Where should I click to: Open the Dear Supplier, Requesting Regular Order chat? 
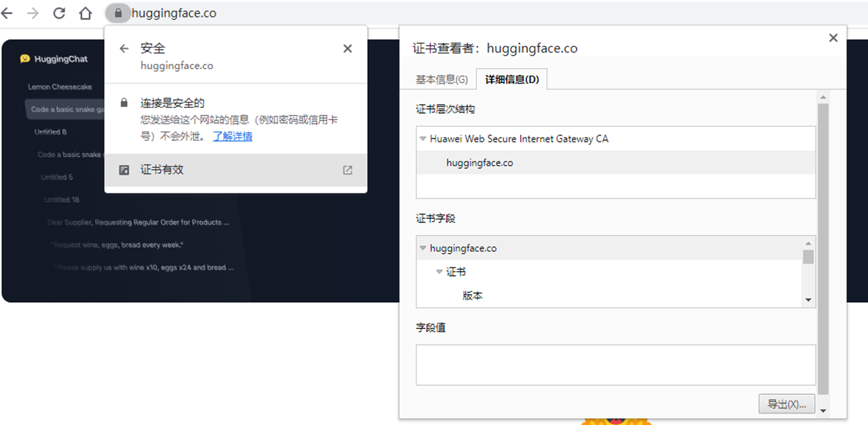coord(138,222)
